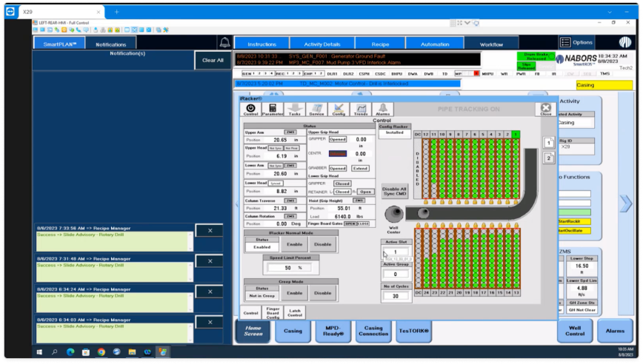This screenshot has height=364, width=643.
Task: Click the yellow Casing activity indicator
Action: 604,85
